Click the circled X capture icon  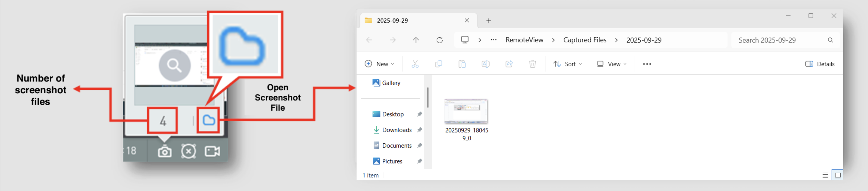[188, 151]
